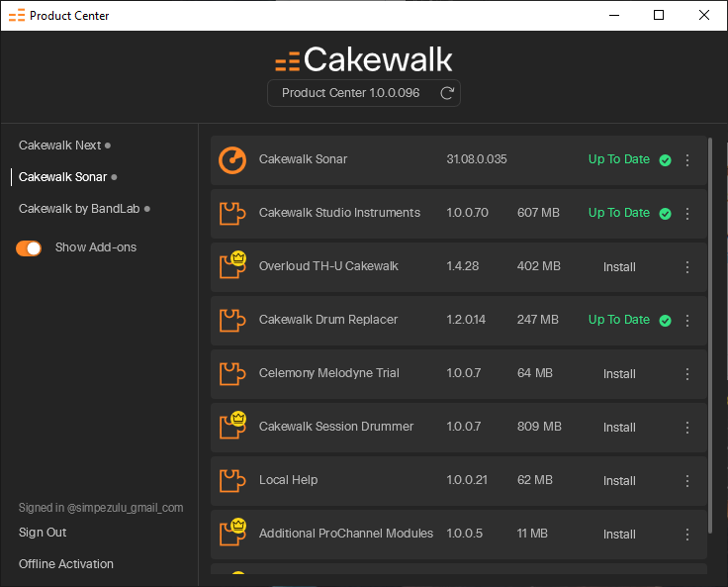Click puzzle icon for Local Help
728x587 pixels.
pos(232,480)
